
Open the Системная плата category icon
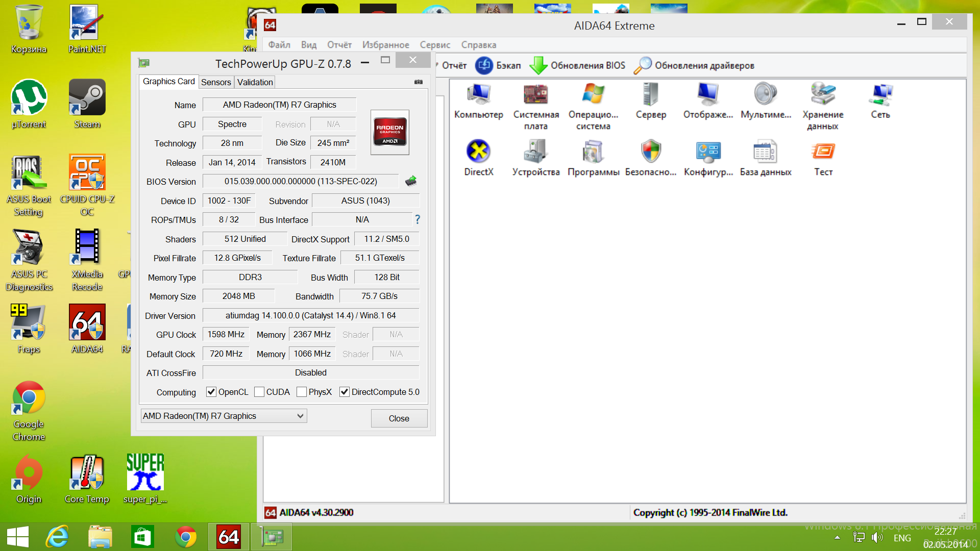[536, 107]
